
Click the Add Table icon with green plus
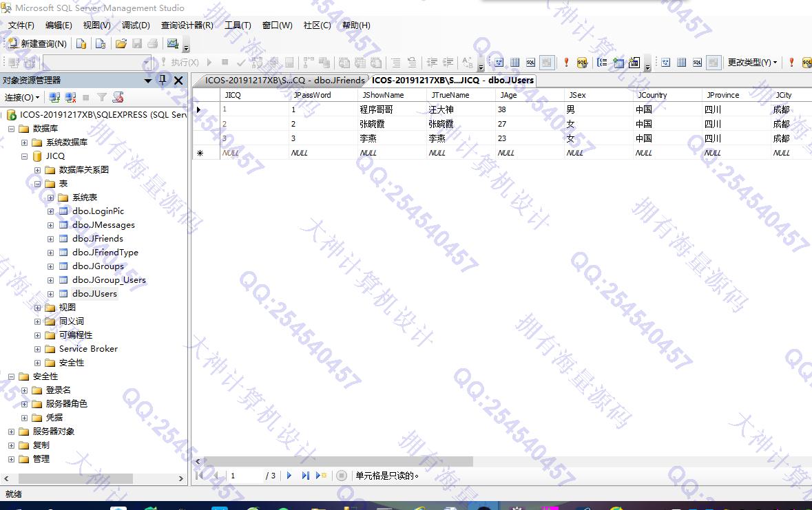[x=618, y=63]
